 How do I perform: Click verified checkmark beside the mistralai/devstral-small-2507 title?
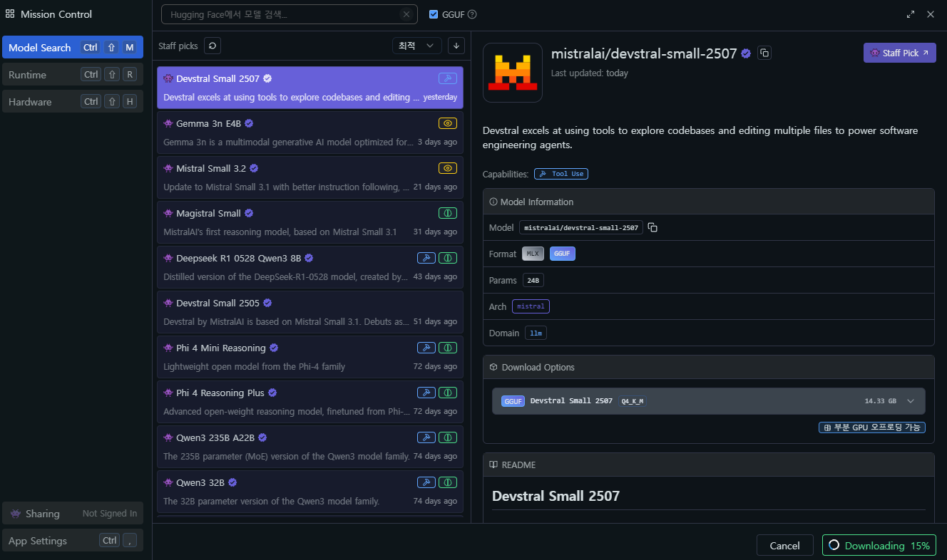click(x=746, y=53)
